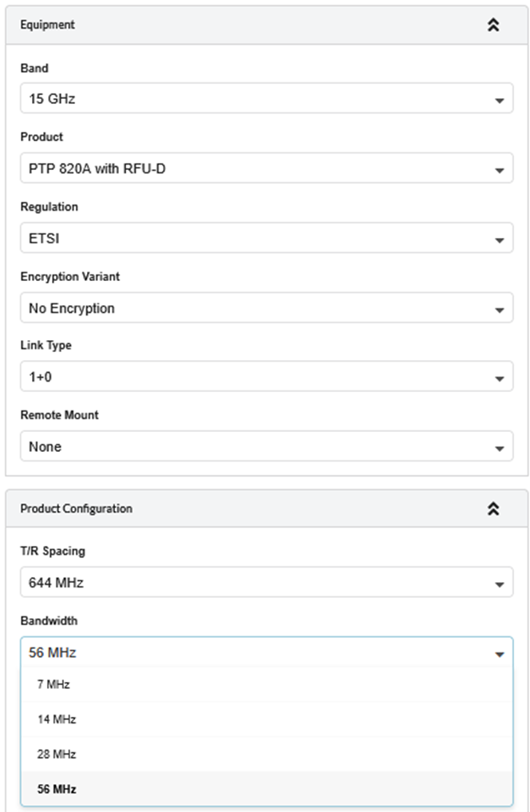The image size is (530, 812).
Task: Expand the Remote Mount dropdown
Action: tap(255, 446)
